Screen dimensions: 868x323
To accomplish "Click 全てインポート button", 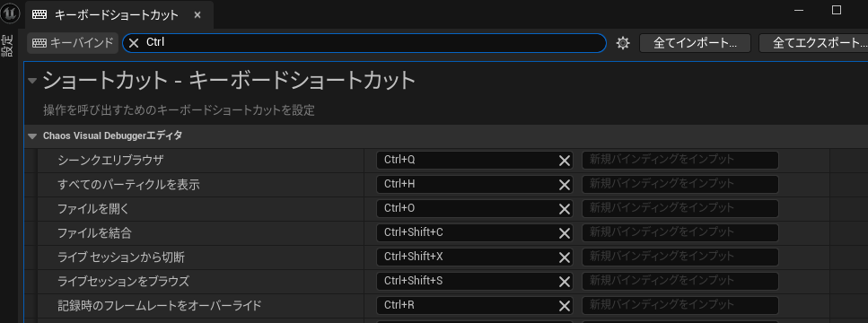I will coord(695,43).
